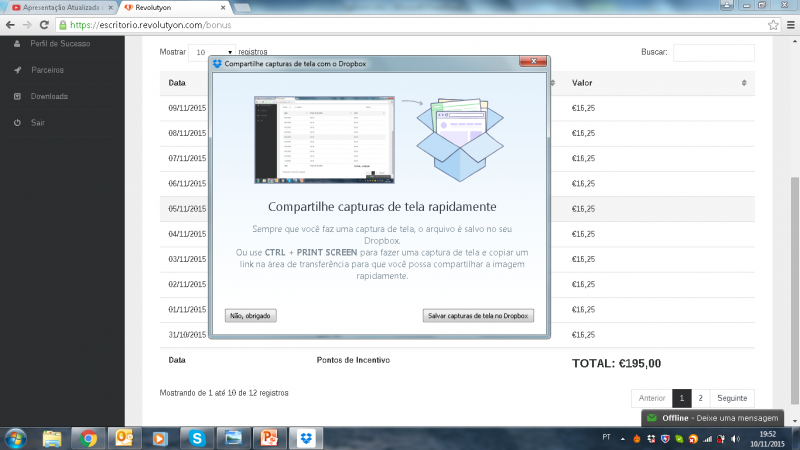Screen dimensions: 800x450
Task: Click the Dropbox taskbar button
Action: coord(306,439)
